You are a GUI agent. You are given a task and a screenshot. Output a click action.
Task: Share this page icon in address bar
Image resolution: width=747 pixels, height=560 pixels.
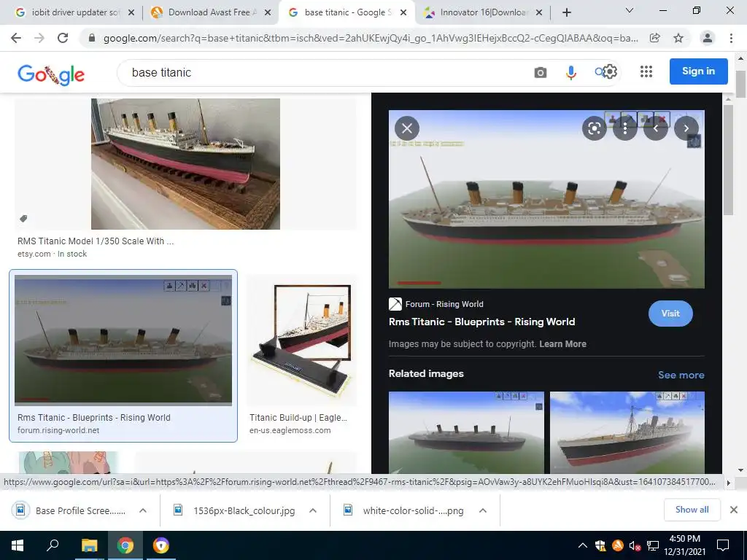point(654,38)
